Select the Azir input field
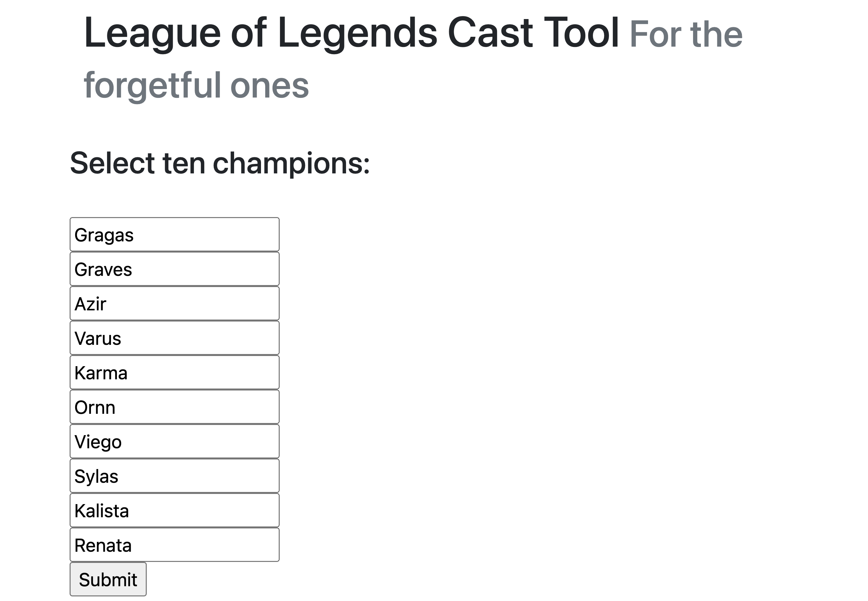The height and width of the screenshot is (601, 868). [x=174, y=303]
